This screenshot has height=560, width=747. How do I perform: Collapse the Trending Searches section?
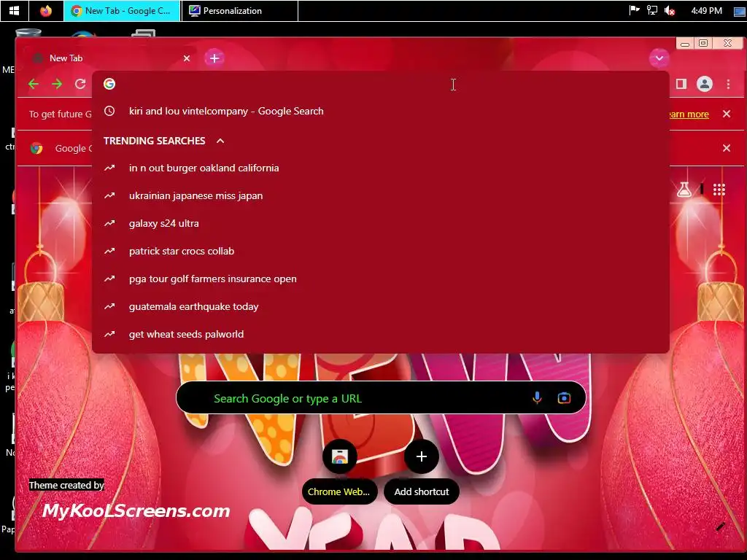[x=220, y=141]
